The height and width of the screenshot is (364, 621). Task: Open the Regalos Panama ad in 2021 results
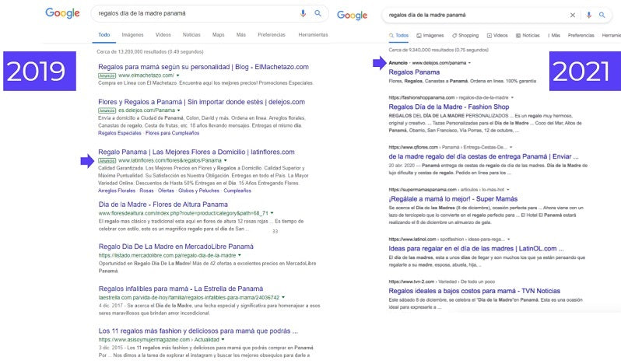[x=414, y=72]
